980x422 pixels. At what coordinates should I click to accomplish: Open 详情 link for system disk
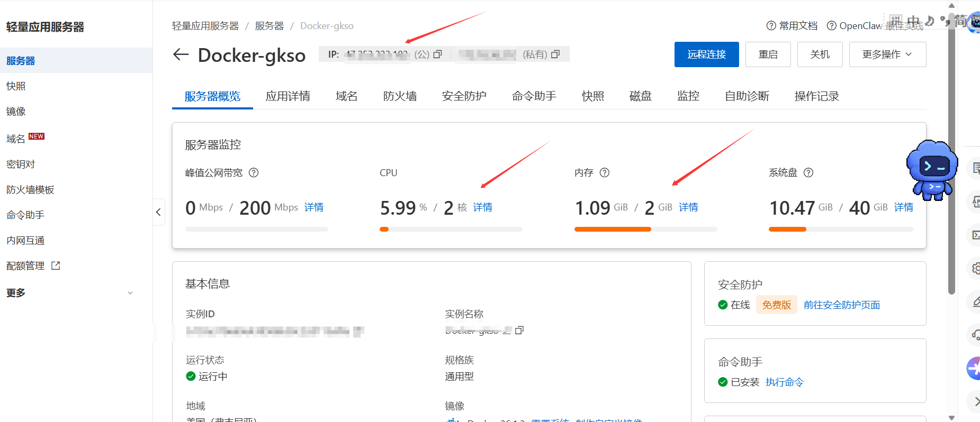[x=904, y=207]
